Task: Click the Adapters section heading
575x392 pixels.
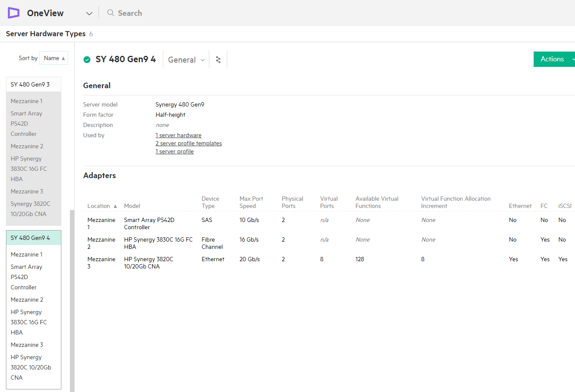Action: (99, 176)
